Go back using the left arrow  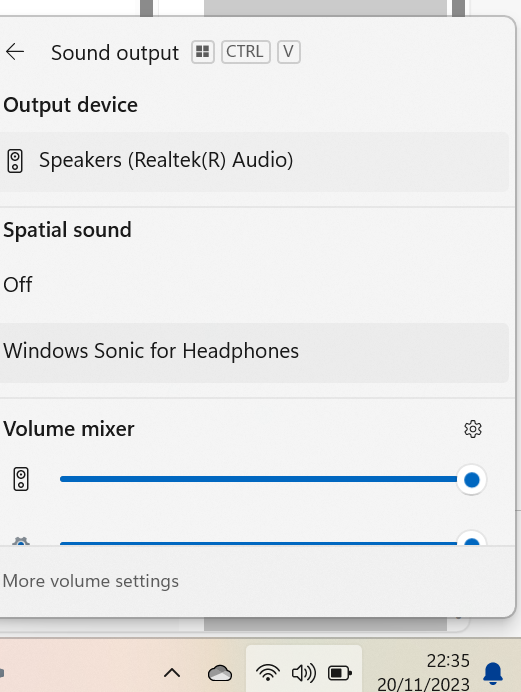coord(15,52)
